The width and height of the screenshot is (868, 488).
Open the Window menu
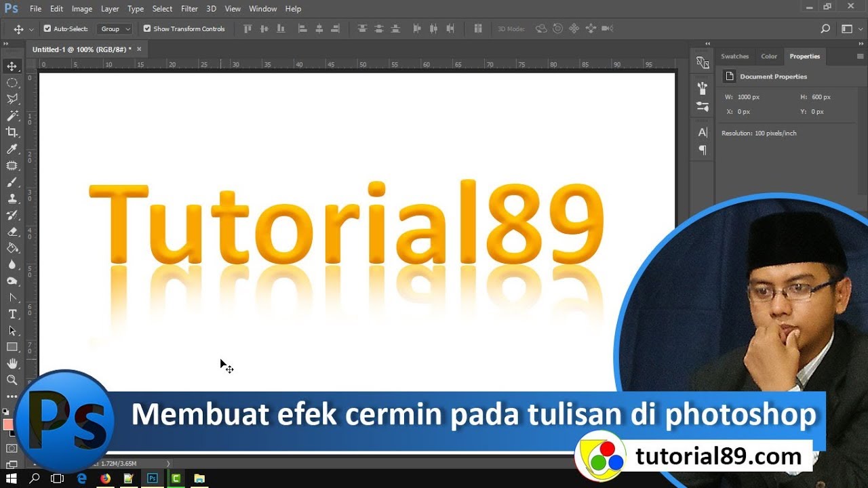262,9
